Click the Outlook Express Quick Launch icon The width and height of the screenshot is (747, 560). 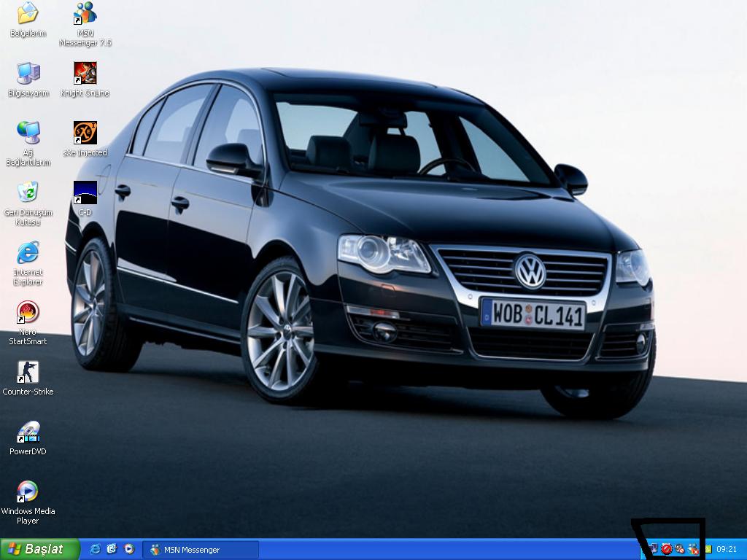112,549
